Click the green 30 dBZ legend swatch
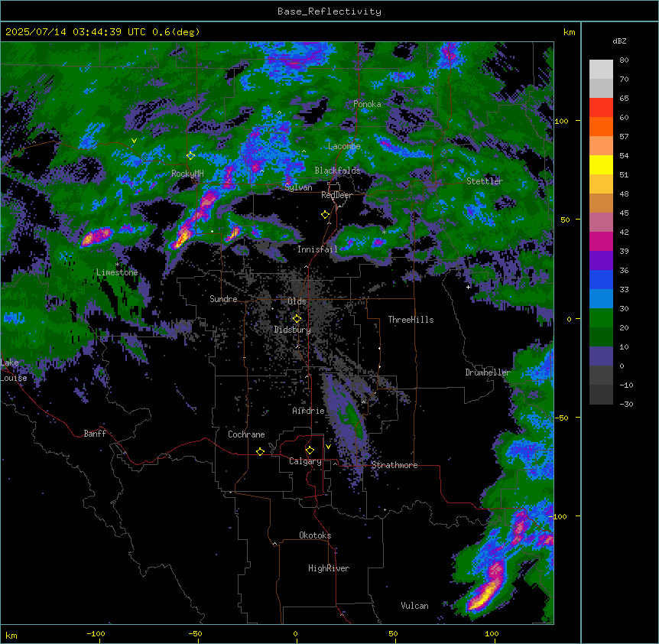Image resolution: width=659 pixels, height=644 pixels. pos(601,318)
